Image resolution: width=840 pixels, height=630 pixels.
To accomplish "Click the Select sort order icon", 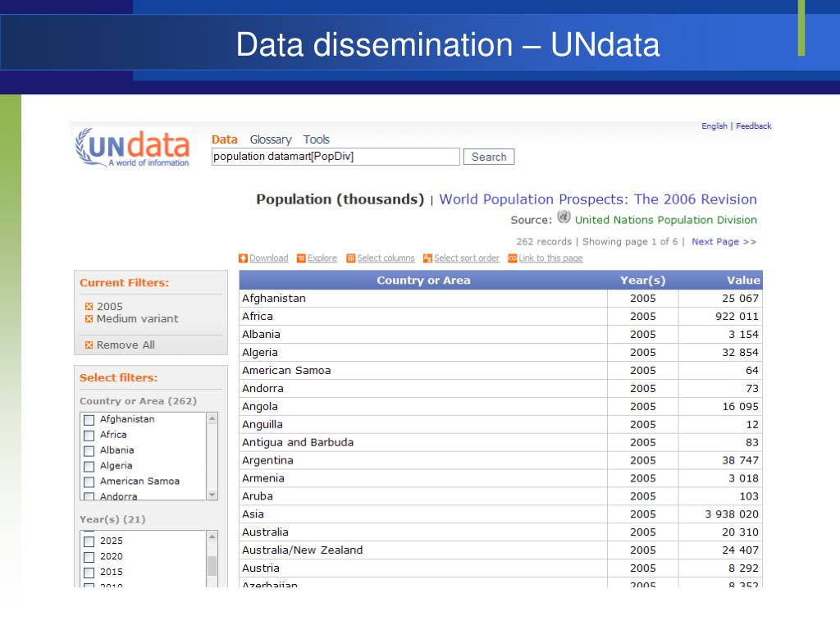I will 427,258.
